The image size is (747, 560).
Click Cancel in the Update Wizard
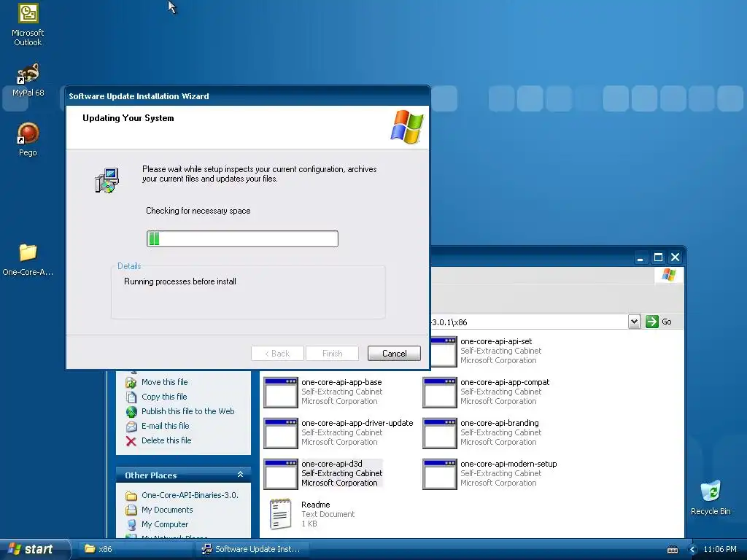click(394, 354)
